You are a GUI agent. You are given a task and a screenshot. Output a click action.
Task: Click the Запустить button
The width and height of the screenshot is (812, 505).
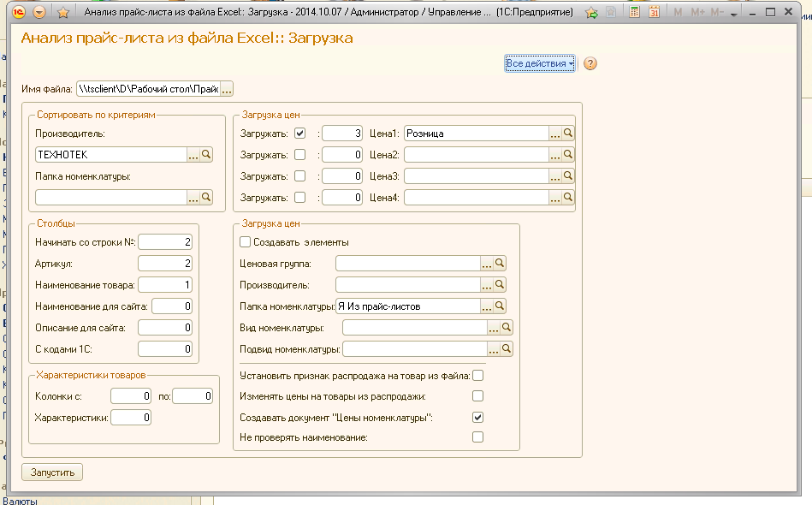coord(52,472)
